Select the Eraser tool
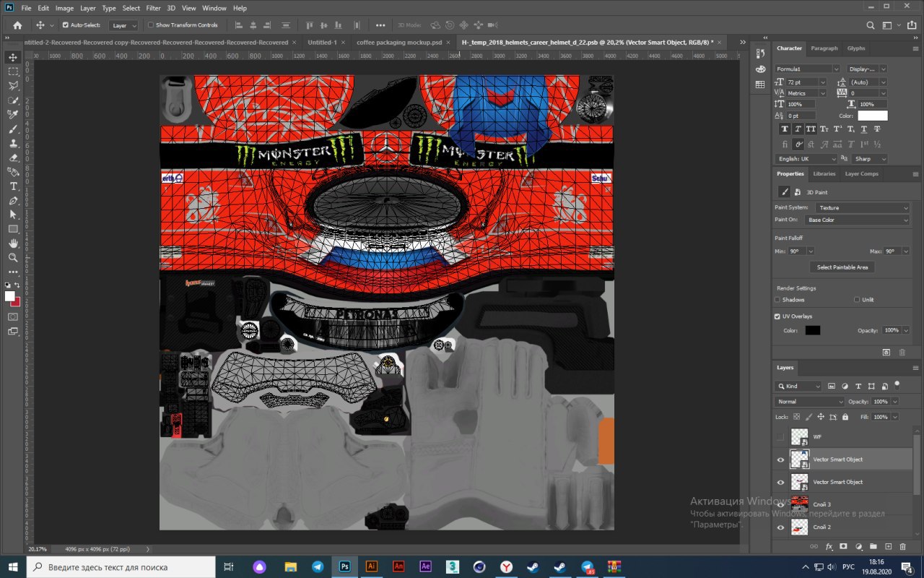This screenshot has height=578, width=924. click(13, 157)
